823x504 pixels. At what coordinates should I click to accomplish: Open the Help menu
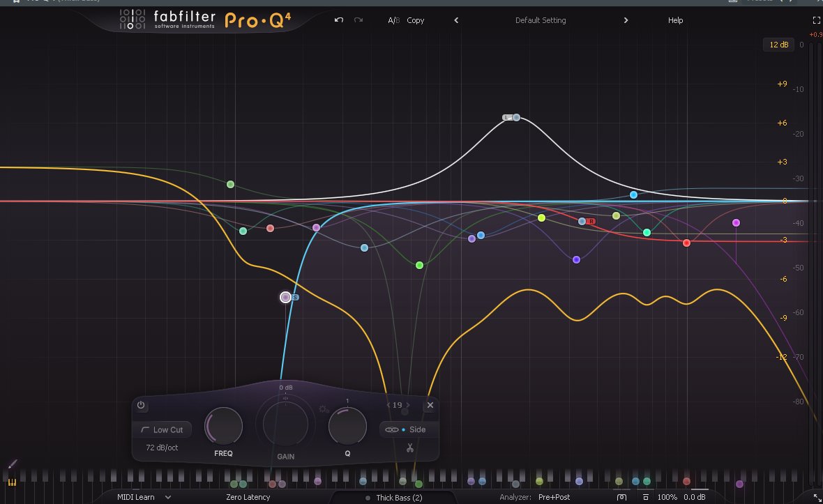[676, 20]
